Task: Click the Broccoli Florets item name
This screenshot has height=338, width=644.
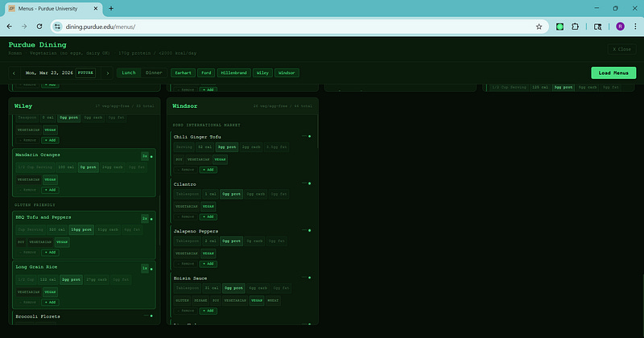Action: pos(38,316)
